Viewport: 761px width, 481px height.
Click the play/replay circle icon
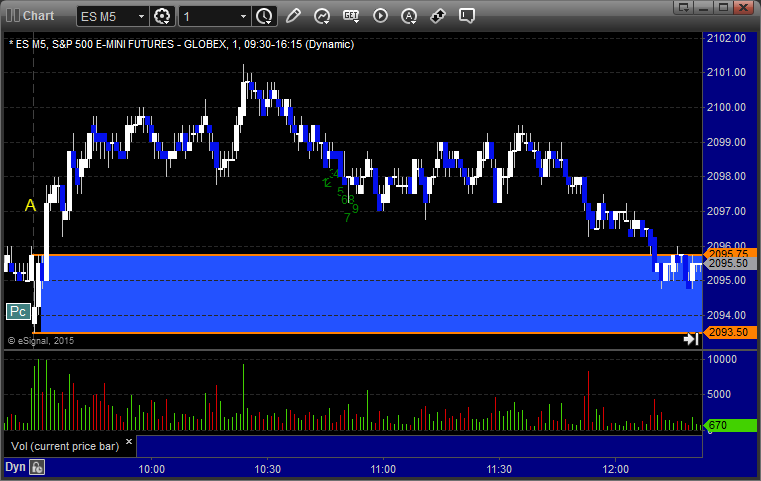[x=380, y=17]
